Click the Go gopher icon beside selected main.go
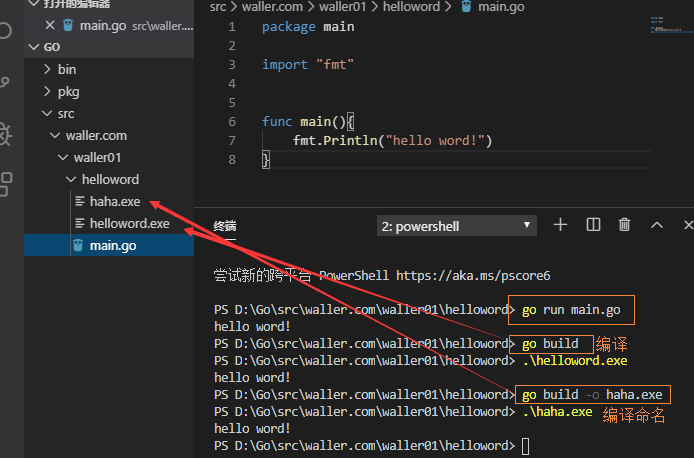694x458 pixels. click(x=78, y=245)
